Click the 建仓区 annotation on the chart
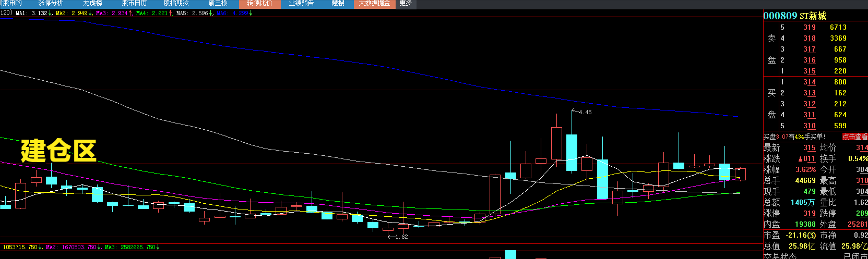 click(x=58, y=151)
